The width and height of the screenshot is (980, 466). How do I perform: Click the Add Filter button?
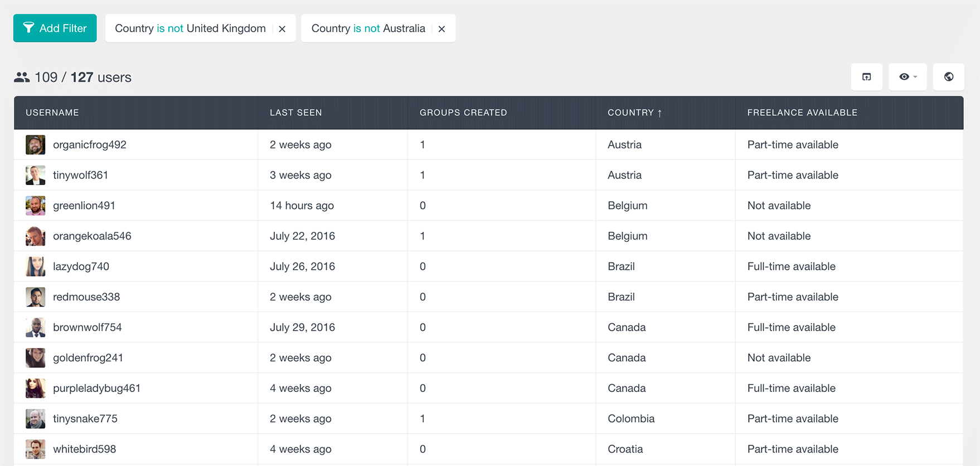click(x=55, y=28)
